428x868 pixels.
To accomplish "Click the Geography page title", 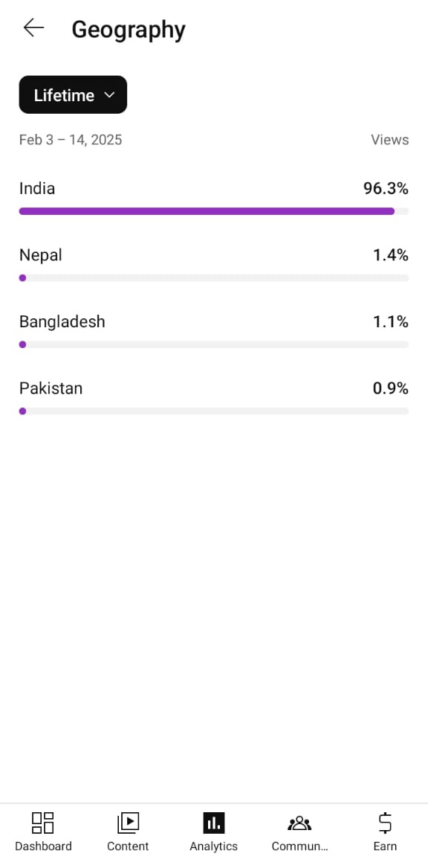I will [129, 29].
